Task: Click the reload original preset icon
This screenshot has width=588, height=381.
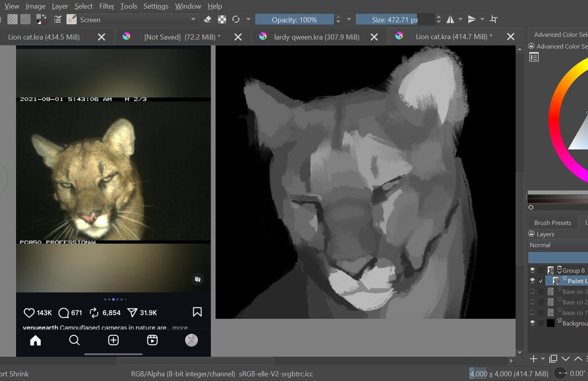Action: click(x=236, y=19)
